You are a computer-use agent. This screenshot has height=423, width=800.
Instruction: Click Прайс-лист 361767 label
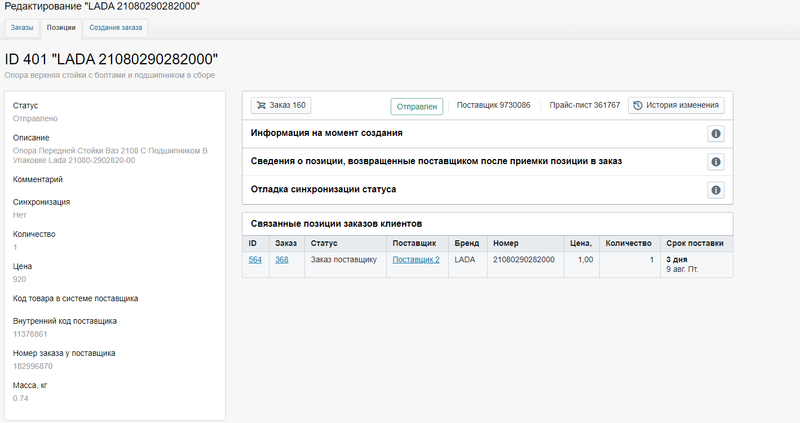click(x=585, y=105)
